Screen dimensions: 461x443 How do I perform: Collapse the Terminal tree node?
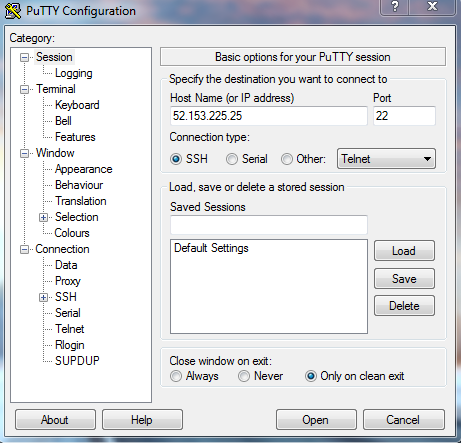pyautogui.click(x=24, y=89)
